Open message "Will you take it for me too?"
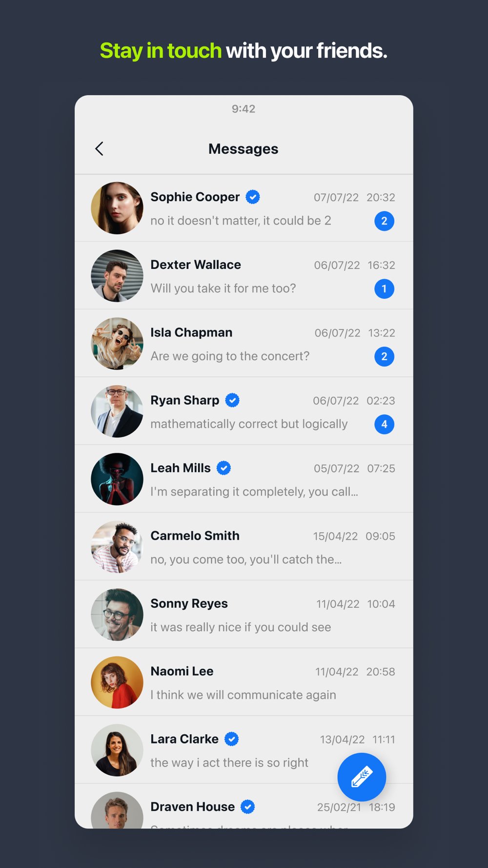 (223, 289)
